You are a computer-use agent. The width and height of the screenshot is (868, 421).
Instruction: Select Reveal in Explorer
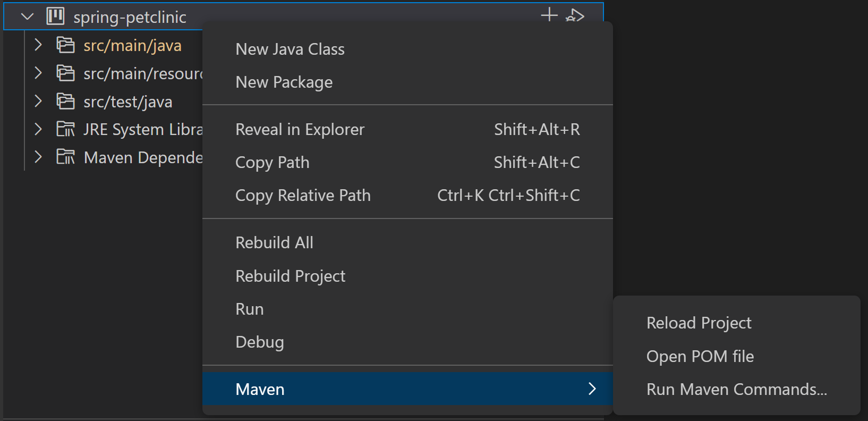click(300, 130)
